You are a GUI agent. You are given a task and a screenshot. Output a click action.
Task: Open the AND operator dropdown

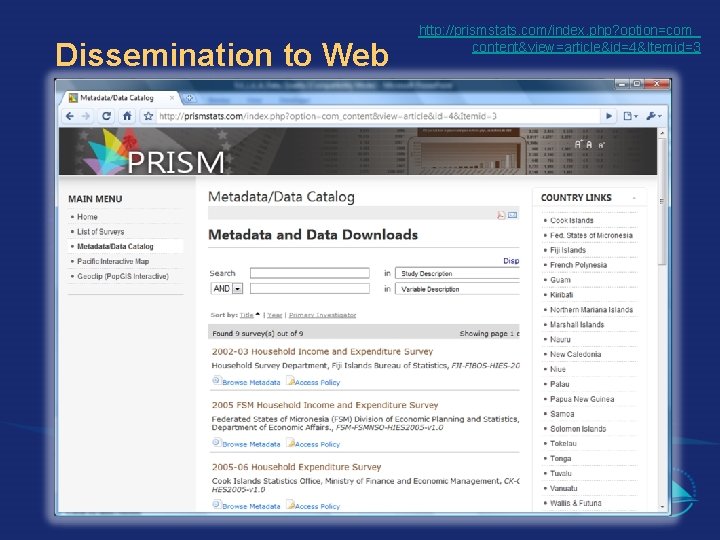coord(226,288)
